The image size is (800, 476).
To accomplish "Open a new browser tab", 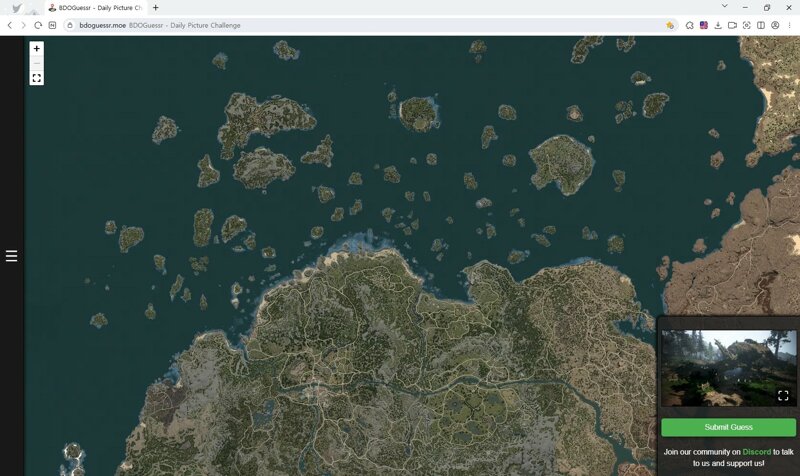I will [x=156, y=8].
